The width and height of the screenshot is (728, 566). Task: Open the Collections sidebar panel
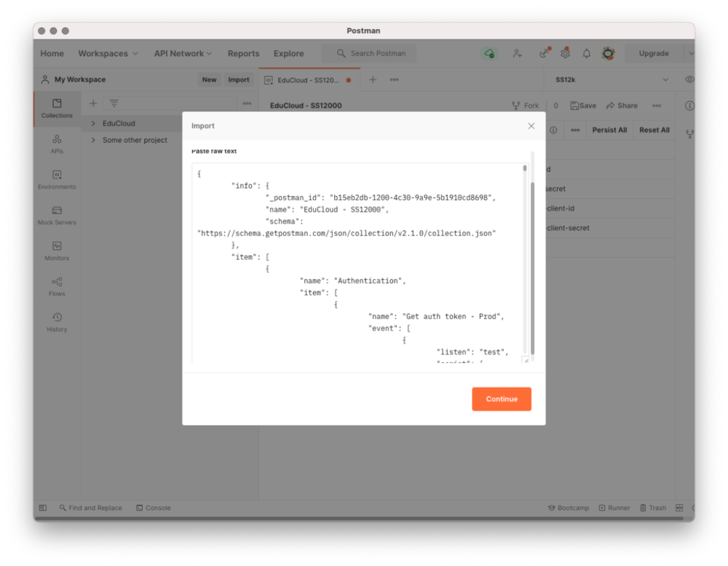coord(57,109)
